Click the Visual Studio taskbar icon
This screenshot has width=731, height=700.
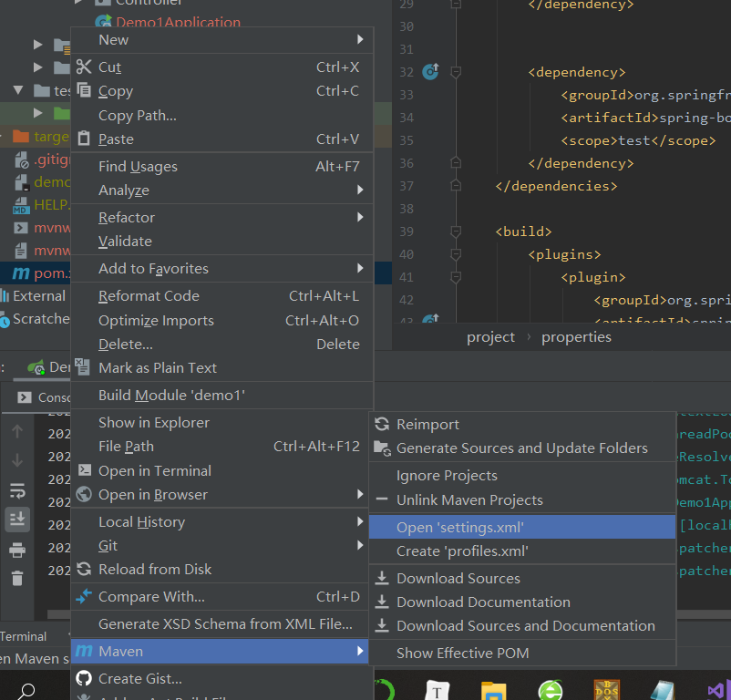point(718,691)
